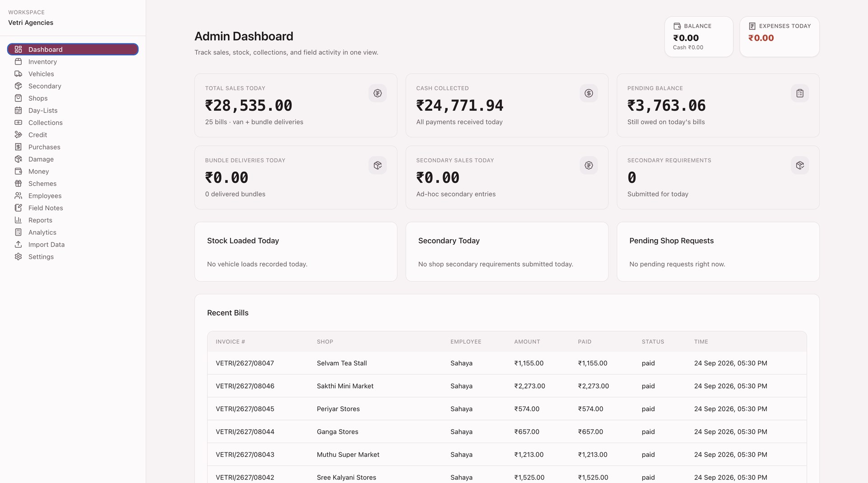
Task: Click the box icon in Secondary Requirements card
Action: coord(800,166)
